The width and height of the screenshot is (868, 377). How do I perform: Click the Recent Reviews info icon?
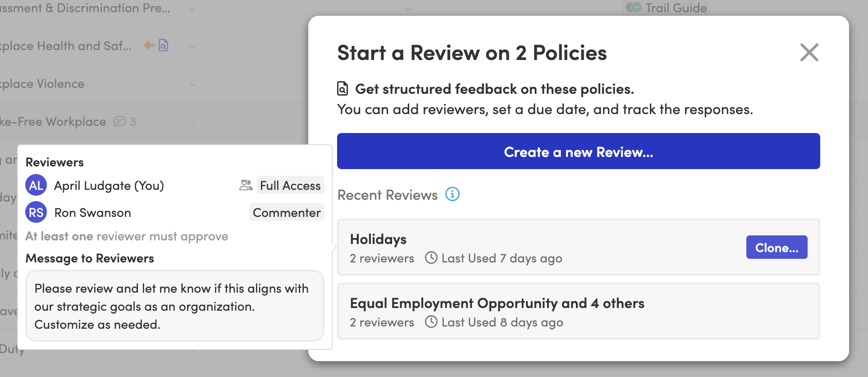click(452, 194)
